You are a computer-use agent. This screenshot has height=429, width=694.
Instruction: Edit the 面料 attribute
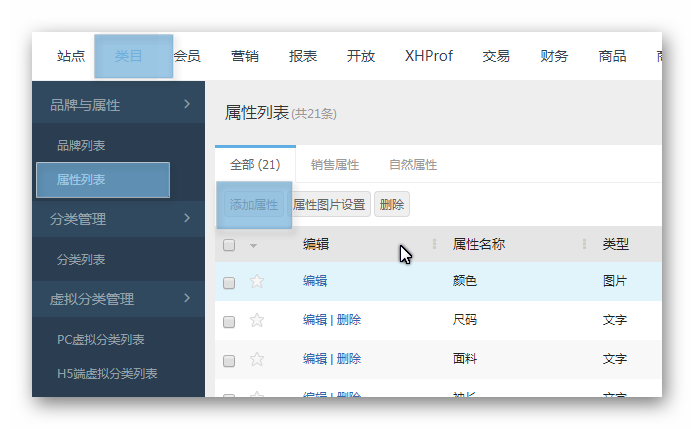pos(315,359)
